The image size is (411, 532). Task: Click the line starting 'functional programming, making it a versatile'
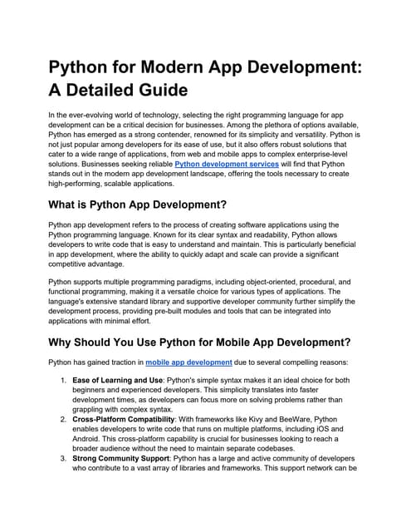coord(194,292)
